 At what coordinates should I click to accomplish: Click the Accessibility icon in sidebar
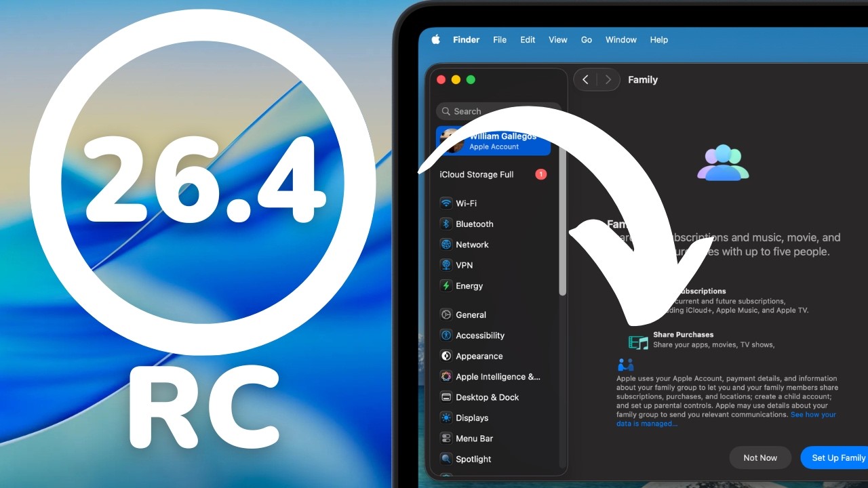446,335
